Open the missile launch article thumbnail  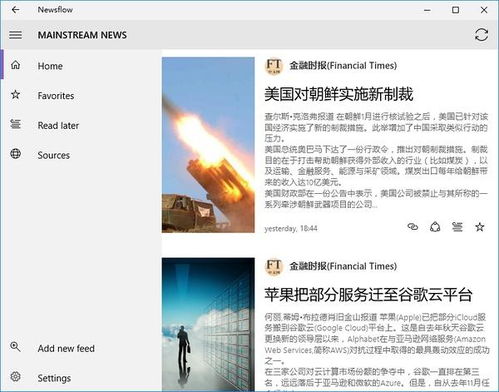click(x=208, y=145)
